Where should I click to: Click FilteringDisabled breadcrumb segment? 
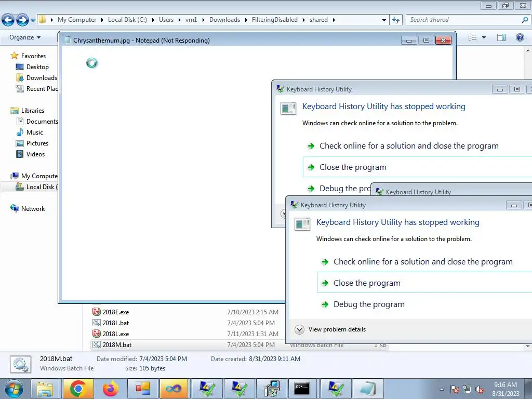click(275, 20)
